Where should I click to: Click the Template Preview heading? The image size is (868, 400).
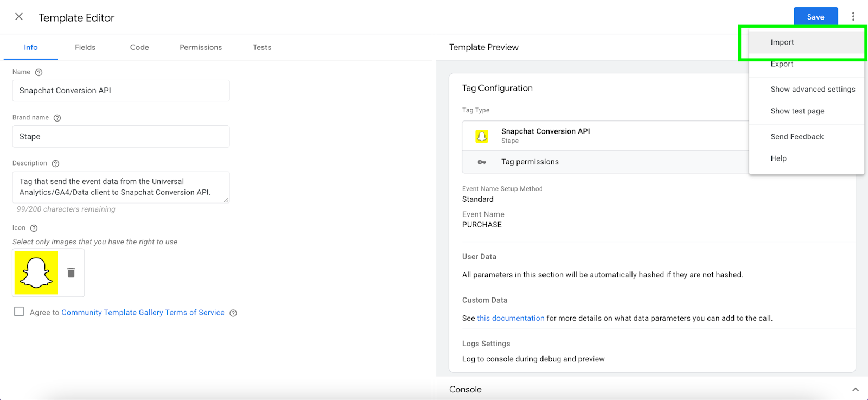click(484, 47)
